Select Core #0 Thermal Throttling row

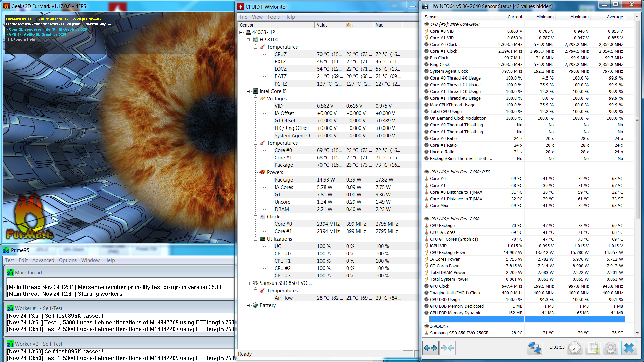(x=524, y=125)
